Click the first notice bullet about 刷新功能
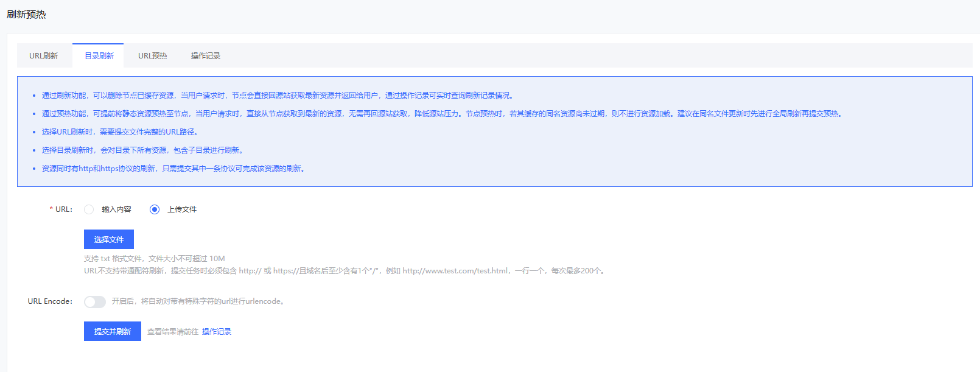 [x=278, y=96]
